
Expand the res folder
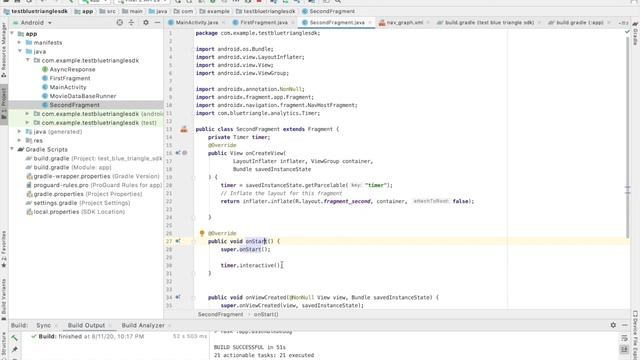[19, 140]
